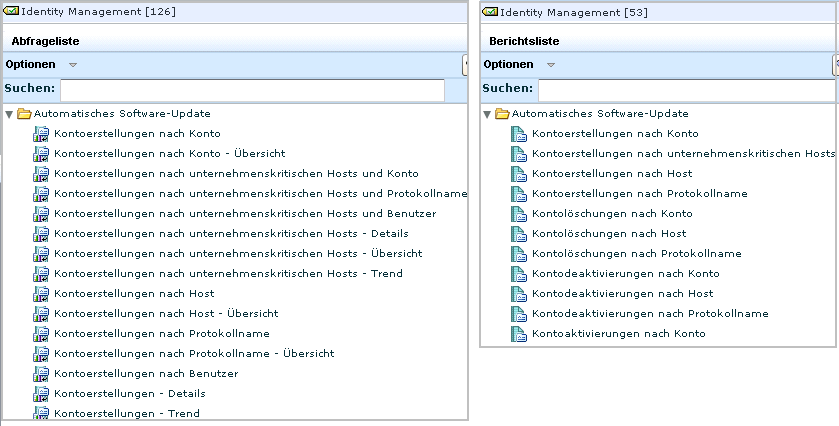
Task: Click the report icon for 'Kontolöschungen nach Konto'
Action: (518, 214)
